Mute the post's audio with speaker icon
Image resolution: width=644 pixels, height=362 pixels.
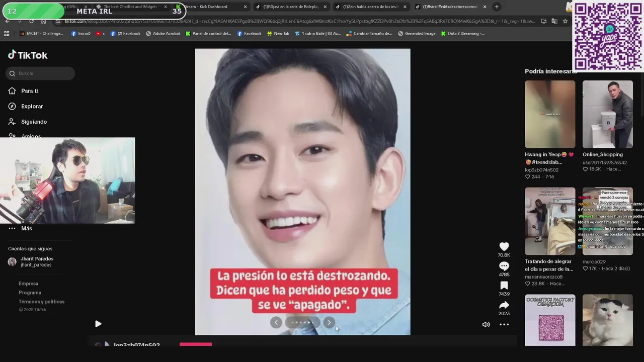click(486, 324)
